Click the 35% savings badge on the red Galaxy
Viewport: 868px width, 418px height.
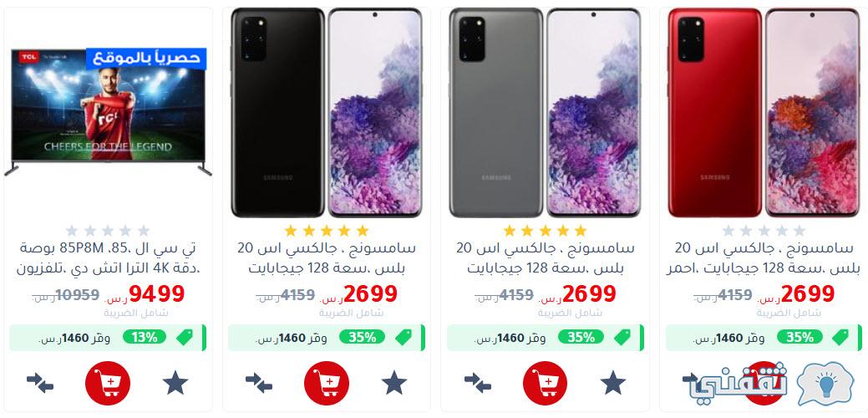click(x=799, y=337)
